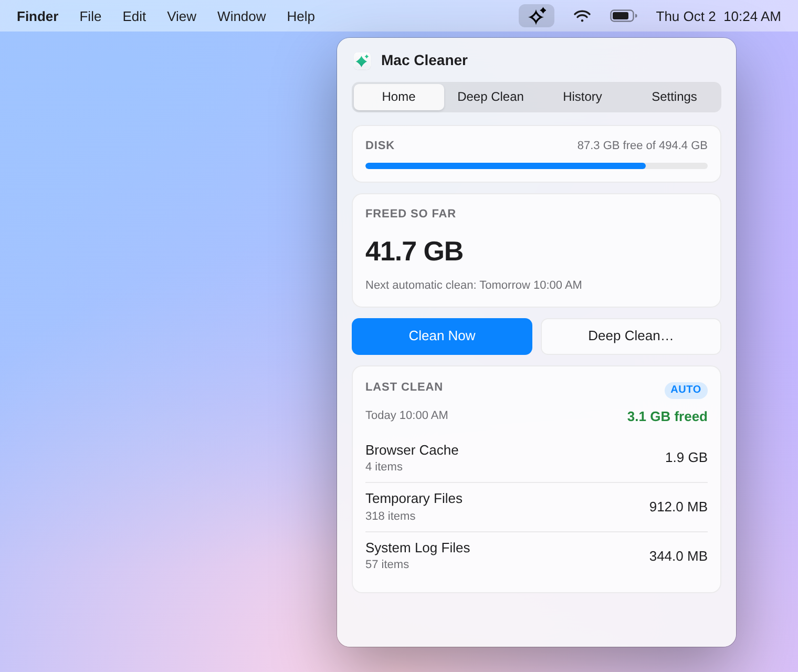
Task: Click the '4 items' count
Action: pyautogui.click(x=384, y=467)
